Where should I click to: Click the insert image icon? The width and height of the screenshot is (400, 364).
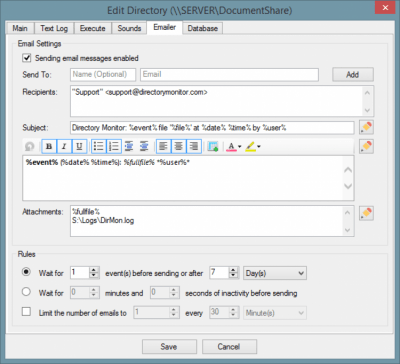tap(213, 146)
